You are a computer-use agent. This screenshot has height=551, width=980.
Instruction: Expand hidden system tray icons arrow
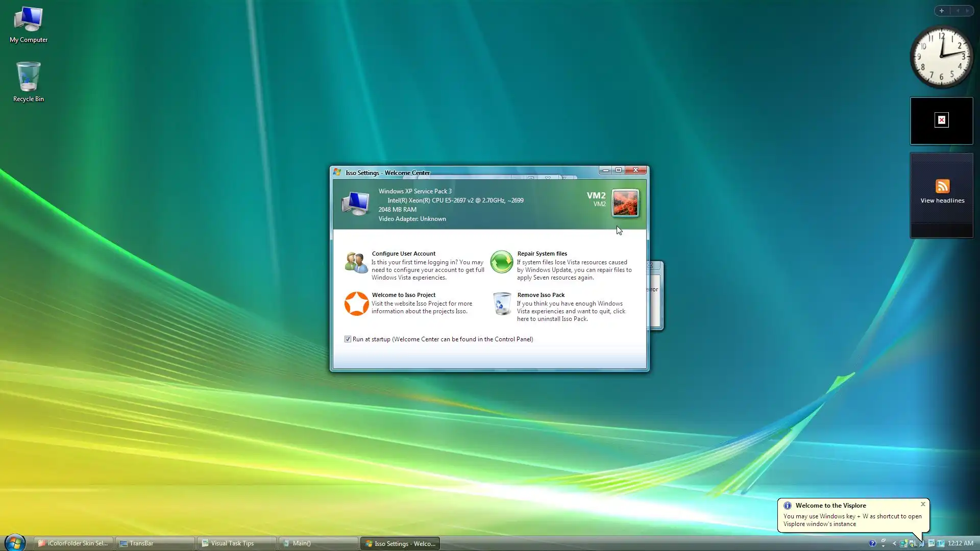[x=894, y=543]
